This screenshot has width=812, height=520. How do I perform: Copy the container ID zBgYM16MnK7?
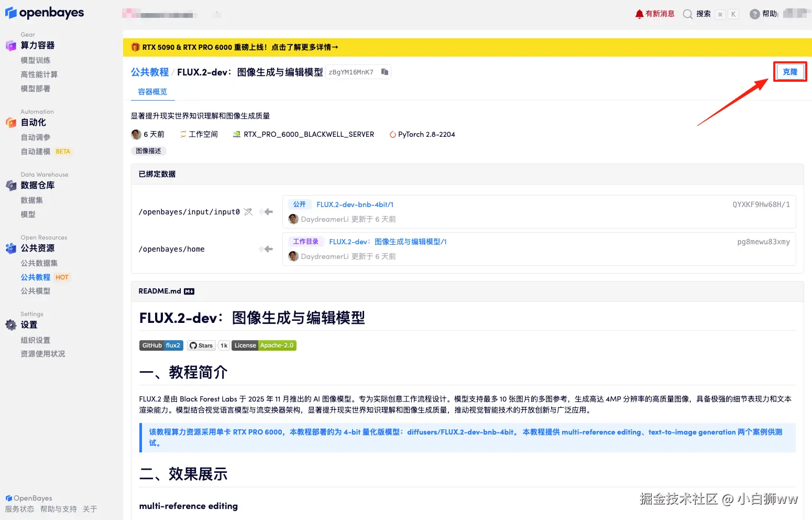(x=385, y=72)
